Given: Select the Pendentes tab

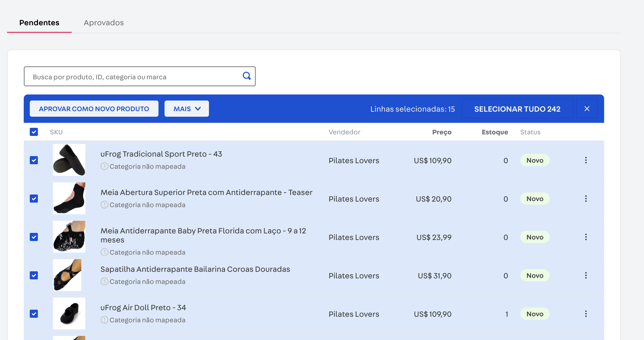Looking at the screenshot, I should [x=39, y=22].
